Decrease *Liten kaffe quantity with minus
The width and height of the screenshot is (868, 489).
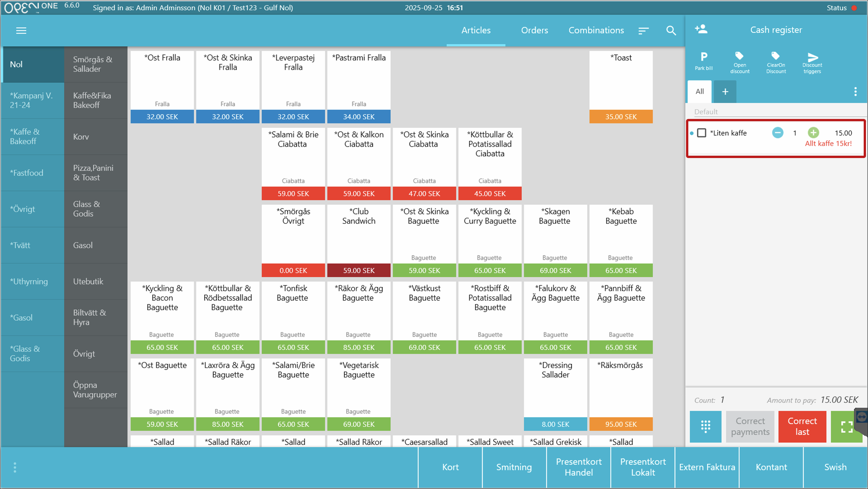[777, 133]
